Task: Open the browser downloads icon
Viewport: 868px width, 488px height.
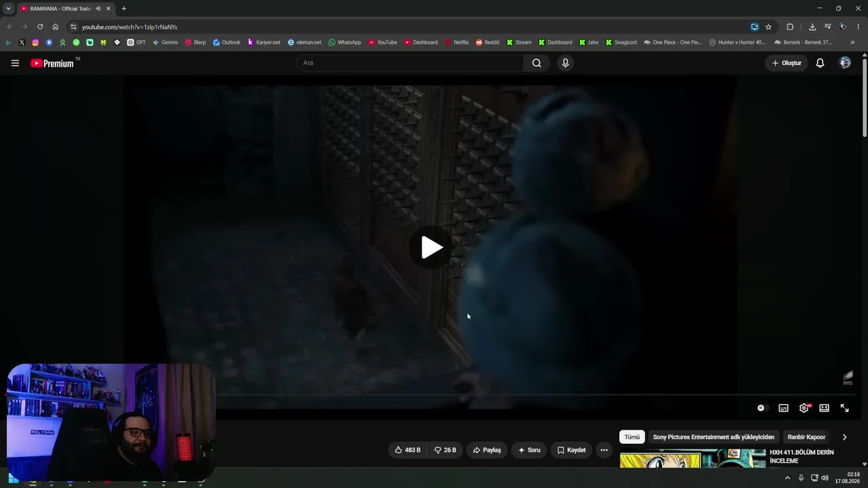Action: 812,27
